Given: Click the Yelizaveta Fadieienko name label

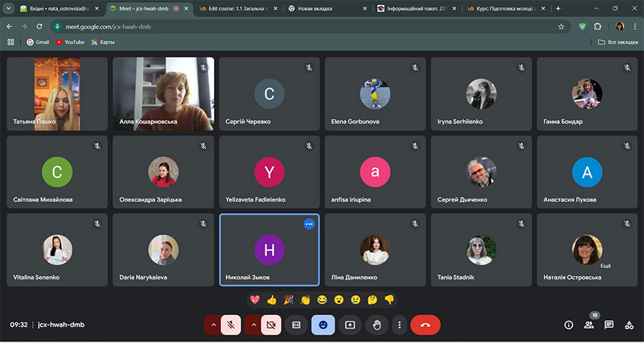Looking at the screenshot, I should click(255, 199).
